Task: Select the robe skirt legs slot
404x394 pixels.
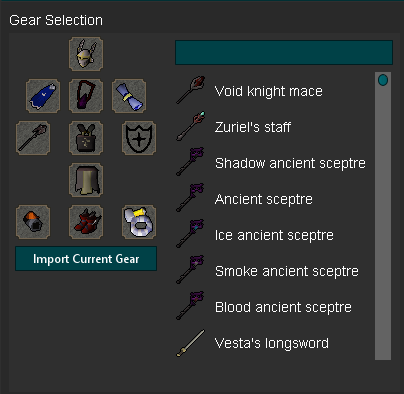Action: (86, 180)
